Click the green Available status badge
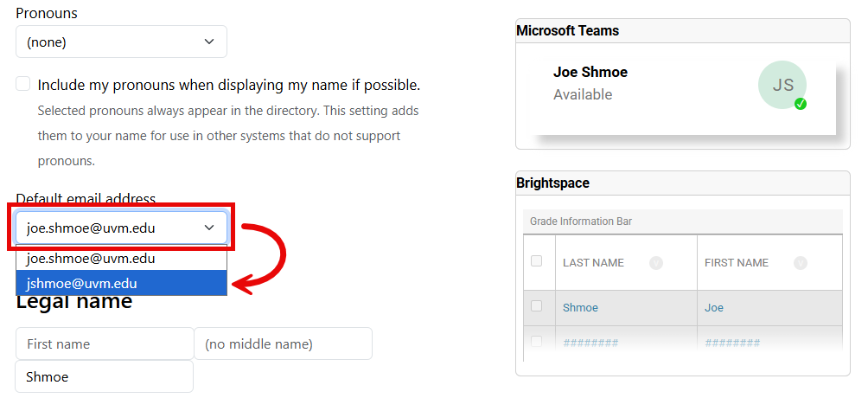This screenshot has height=398, width=868. point(801,104)
